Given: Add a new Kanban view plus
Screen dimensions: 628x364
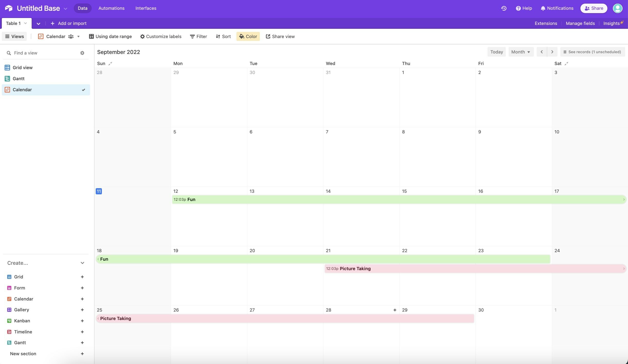Looking at the screenshot, I should (x=82, y=321).
